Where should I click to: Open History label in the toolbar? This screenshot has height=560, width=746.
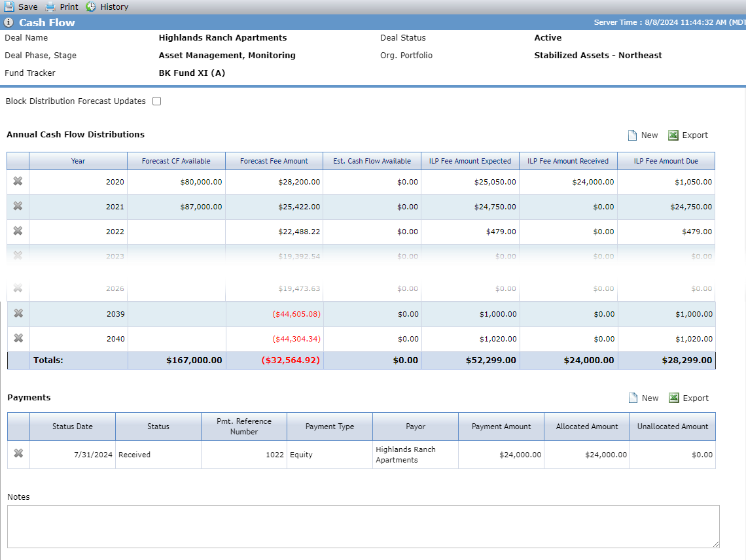(114, 7)
